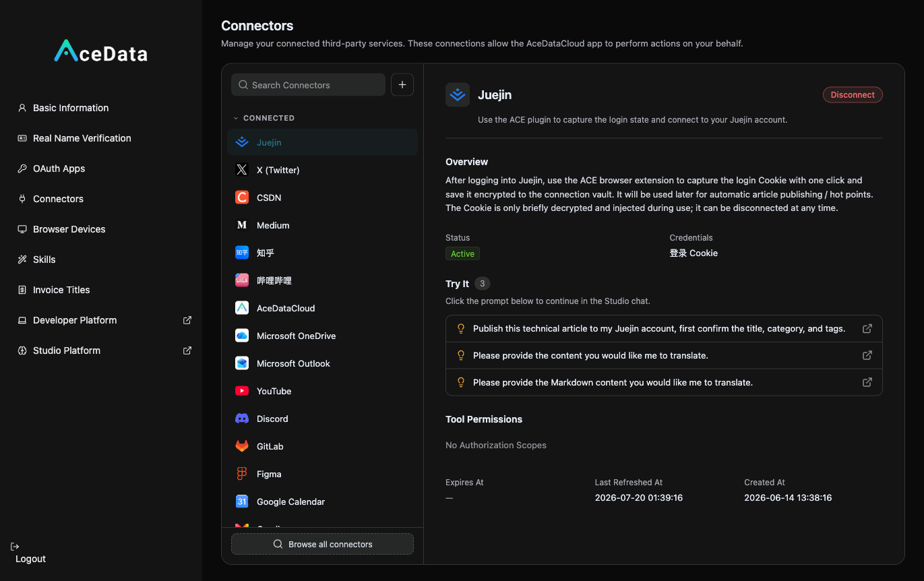Click the Skills wand icon
The image size is (924, 581).
click(22, 259)
